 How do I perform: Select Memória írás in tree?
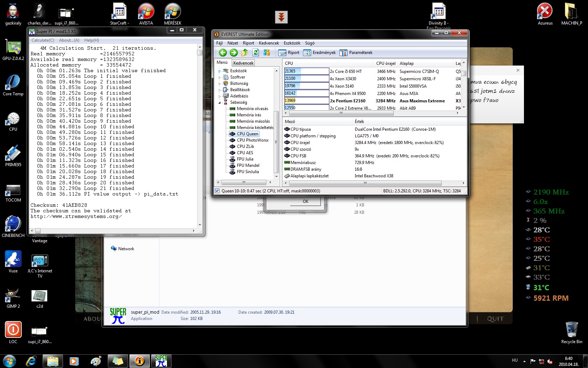click(x=249, y=115)
